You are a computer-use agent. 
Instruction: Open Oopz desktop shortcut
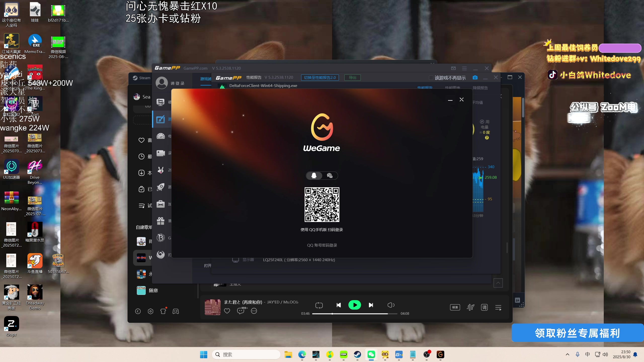tap(11, 326)
